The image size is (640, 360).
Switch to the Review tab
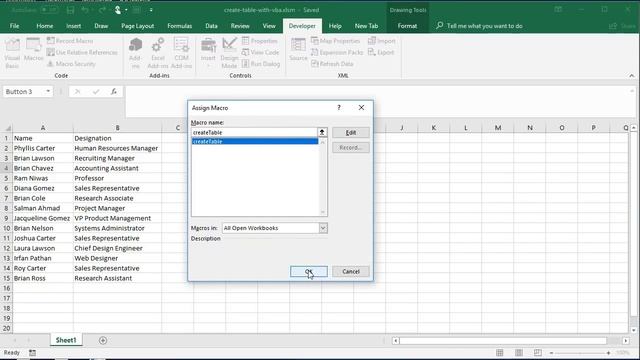(x=240, y=26)
